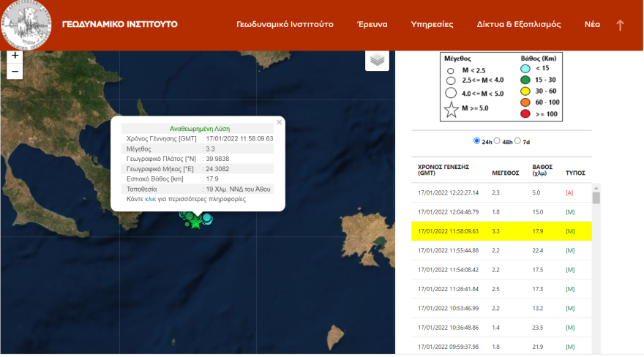Select the 24h time range
The width and height of the screenshot is (644, 357).
pyautogui.click(x=477, y=140)
